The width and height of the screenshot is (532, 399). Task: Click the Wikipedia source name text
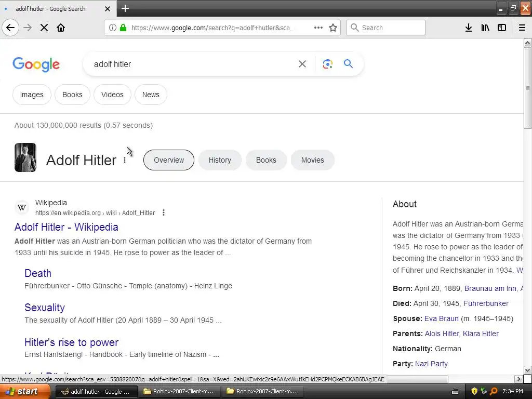pyautogui.click(x=51, y=203)
